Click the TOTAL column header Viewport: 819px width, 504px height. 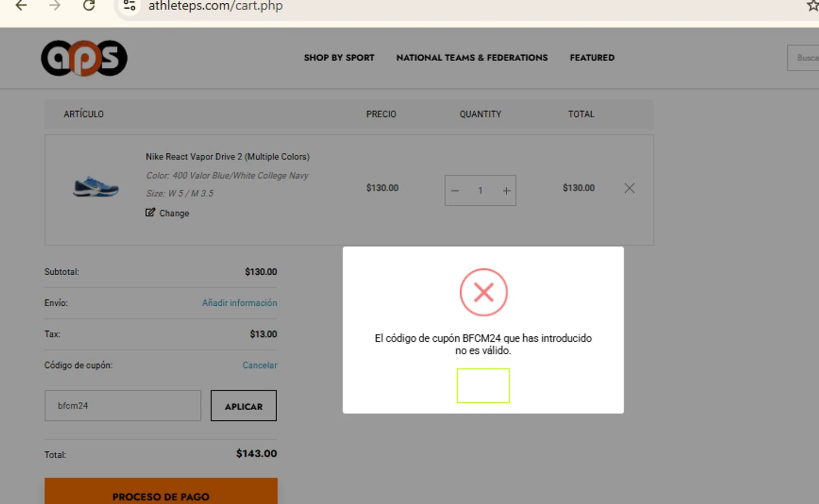(581, 114)
